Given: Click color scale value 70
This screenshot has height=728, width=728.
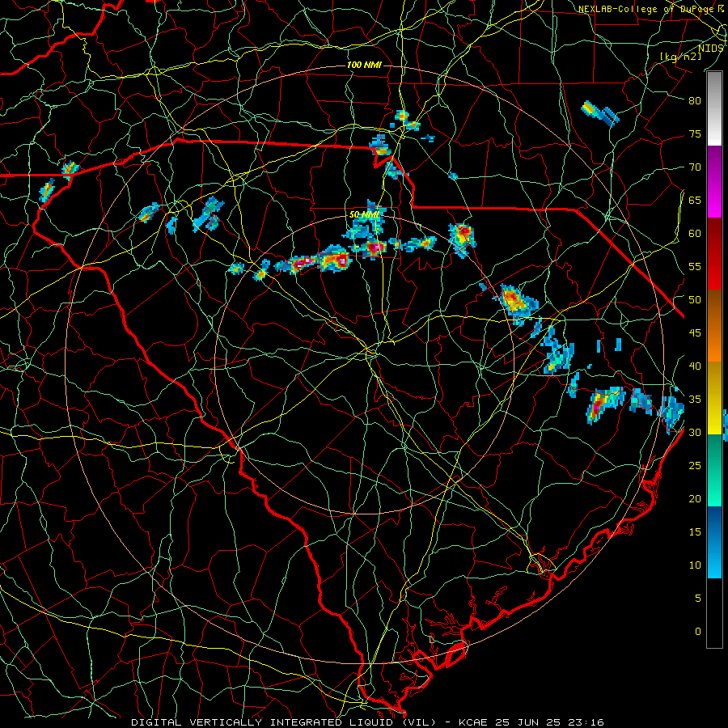Looking at the screenshot, I should tap(695, 167).
